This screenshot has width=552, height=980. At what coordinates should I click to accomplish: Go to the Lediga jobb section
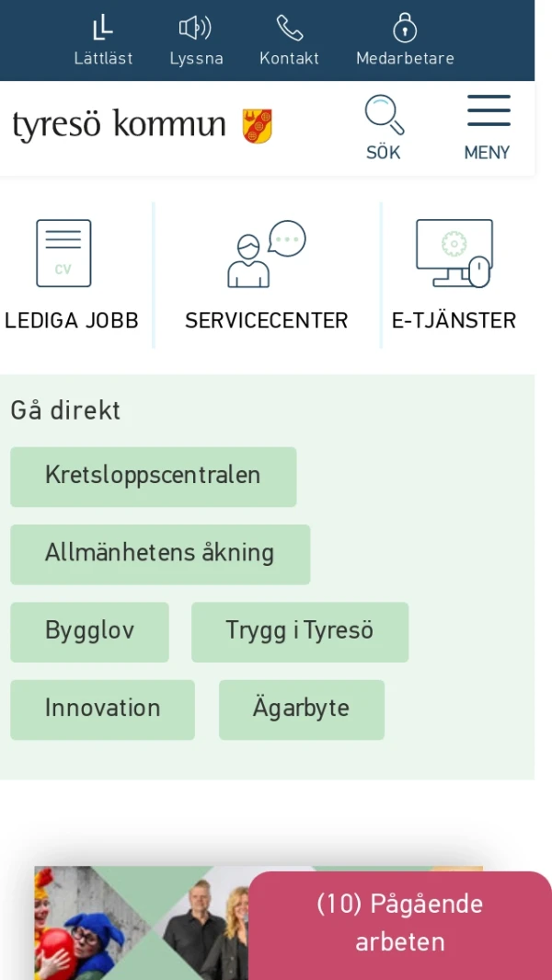72,320
